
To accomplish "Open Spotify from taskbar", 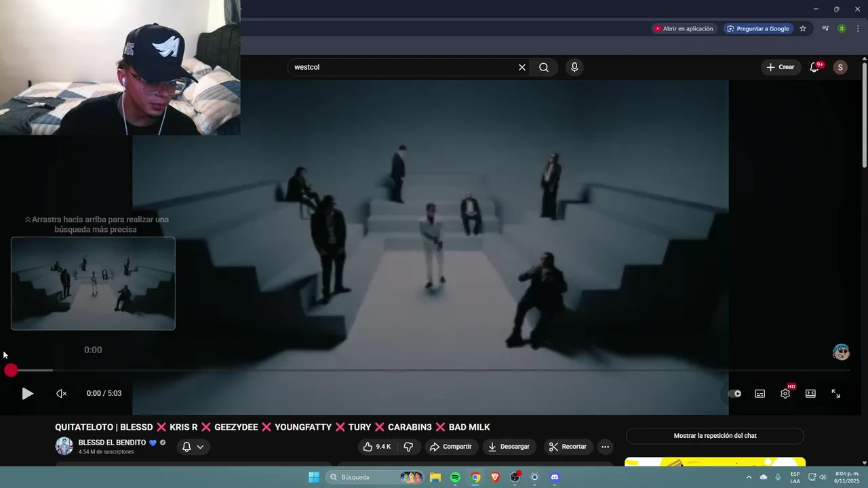I will [x=455, y=477].
